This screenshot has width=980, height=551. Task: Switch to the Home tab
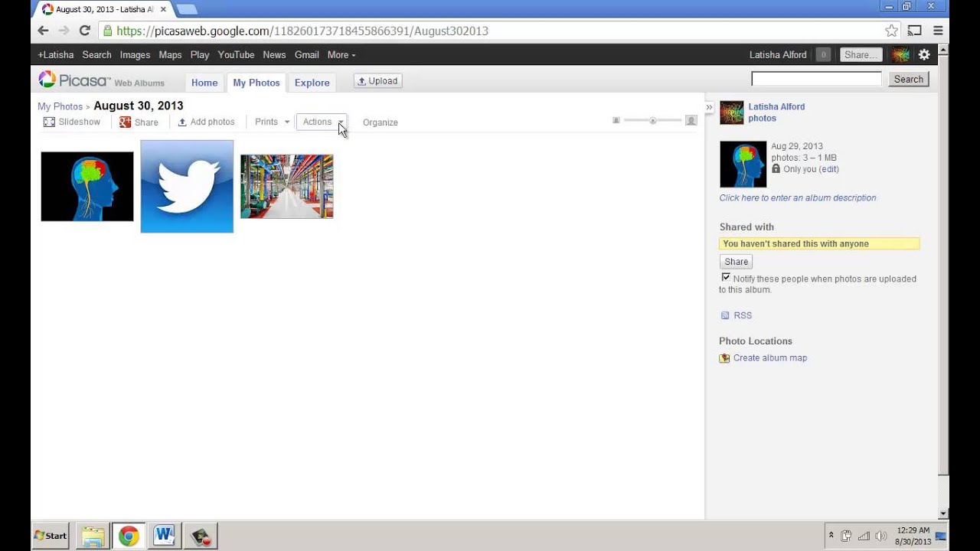click(x=204, y=83)
